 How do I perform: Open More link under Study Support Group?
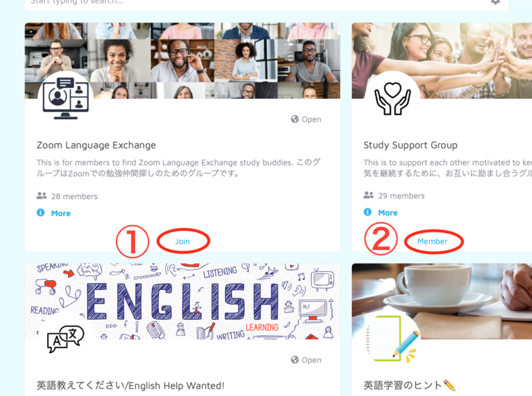388,213
